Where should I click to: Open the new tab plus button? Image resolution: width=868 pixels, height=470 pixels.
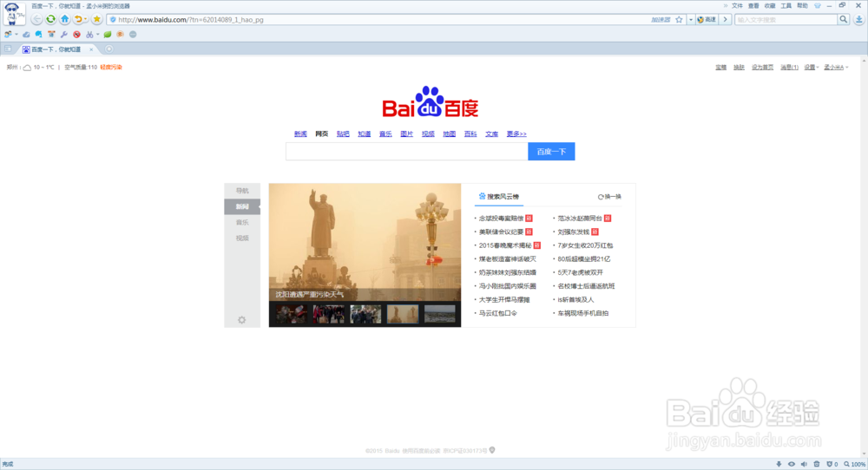pyautogui.click(x=109, y=49)
